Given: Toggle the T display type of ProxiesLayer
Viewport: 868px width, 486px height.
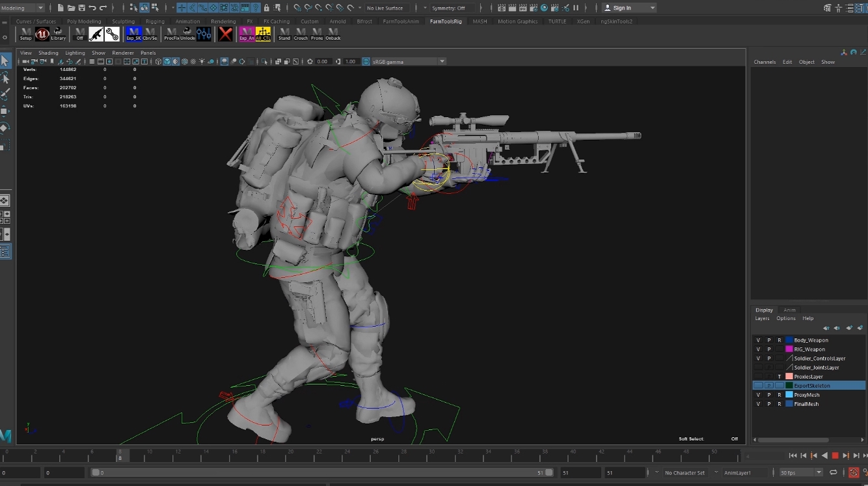Looking at the screenshot, I should point(779,377).
